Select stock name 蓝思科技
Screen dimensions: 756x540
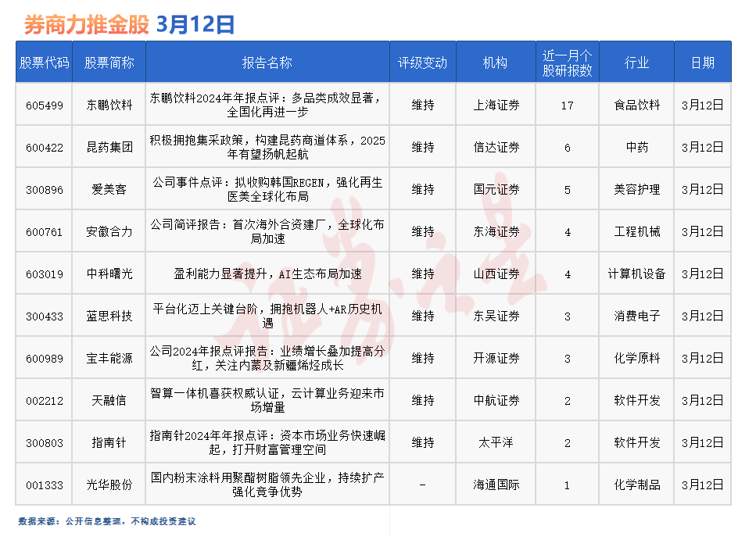coord(109,316)
